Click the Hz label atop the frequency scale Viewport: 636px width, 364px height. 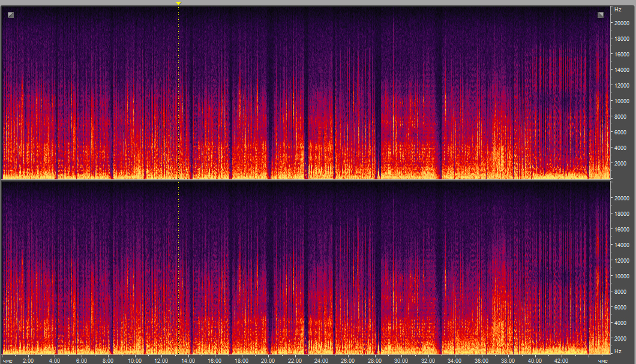click(x=617, y=10)
